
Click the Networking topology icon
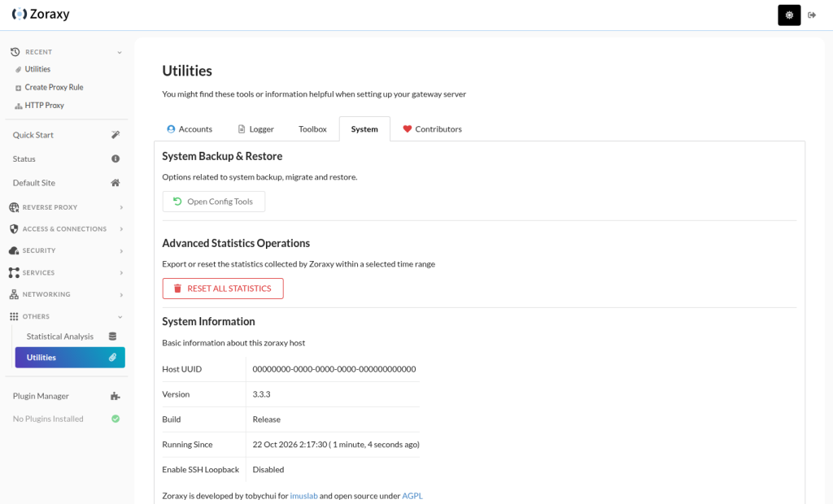(x=14, y=294)
